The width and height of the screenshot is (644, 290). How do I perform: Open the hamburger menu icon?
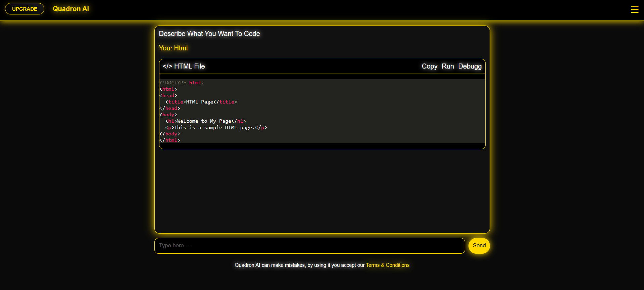634,9
